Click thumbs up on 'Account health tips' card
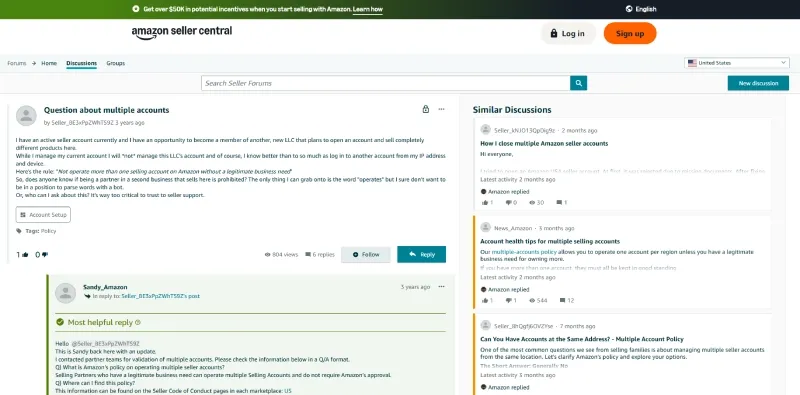 click(485, 301)
